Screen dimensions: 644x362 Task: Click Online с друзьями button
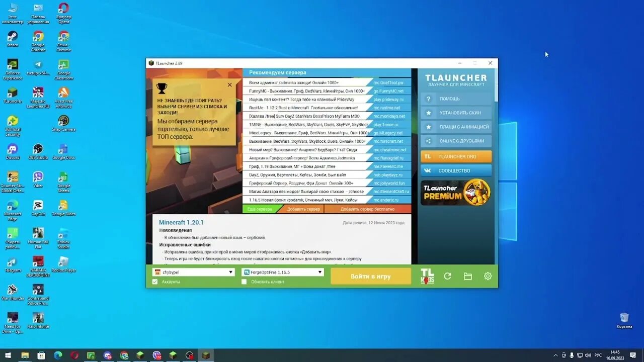pyautogui.click(x=456, y=141)
